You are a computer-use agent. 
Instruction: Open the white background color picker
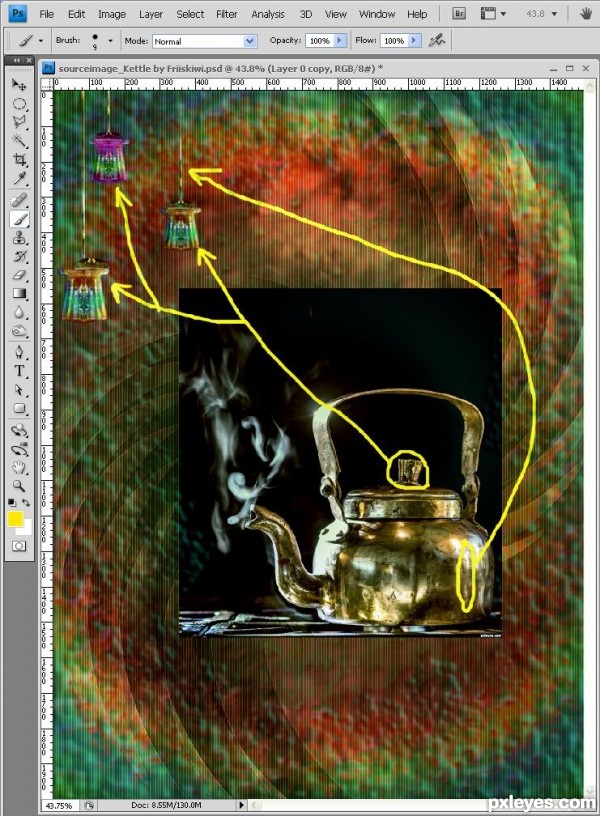pos(27,529)
